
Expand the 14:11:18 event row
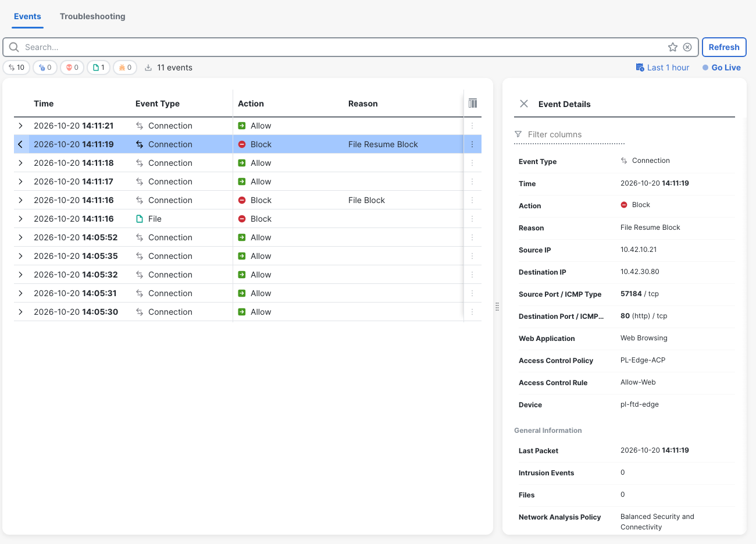[x=20, y=163]
